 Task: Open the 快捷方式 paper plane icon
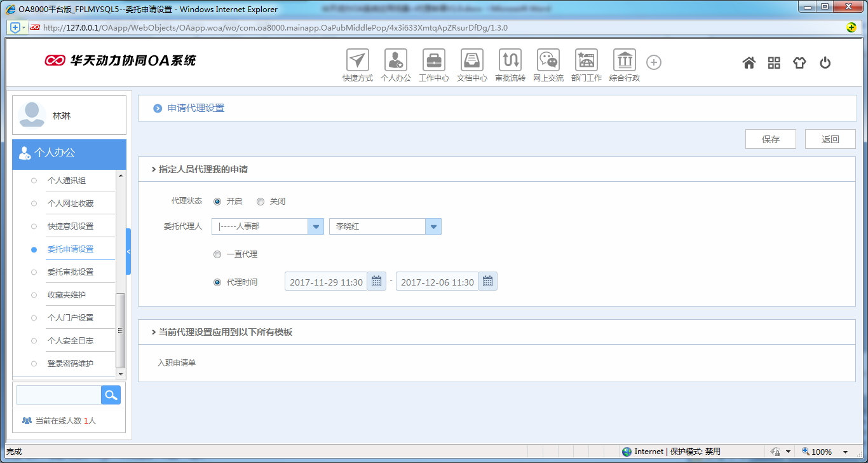point(358,60)
